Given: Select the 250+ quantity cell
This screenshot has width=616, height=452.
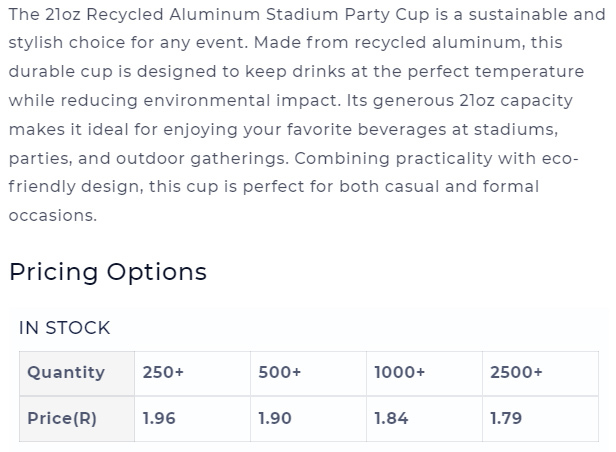Looking at the screenshot, I should coord(192,373).
